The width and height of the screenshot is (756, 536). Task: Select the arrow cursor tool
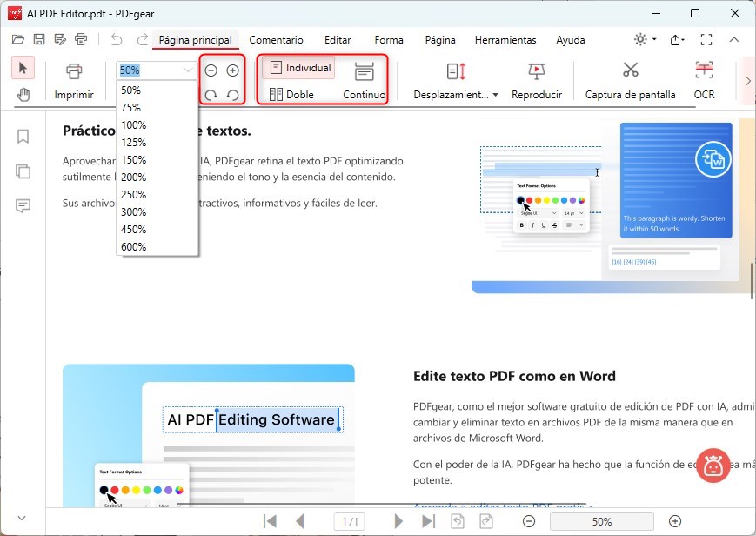pos(23,68)
